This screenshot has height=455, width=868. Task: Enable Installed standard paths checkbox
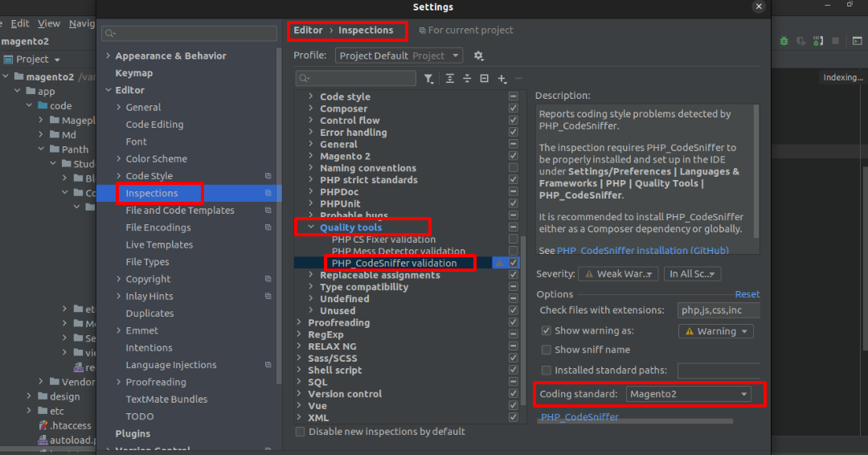[547, 371]
